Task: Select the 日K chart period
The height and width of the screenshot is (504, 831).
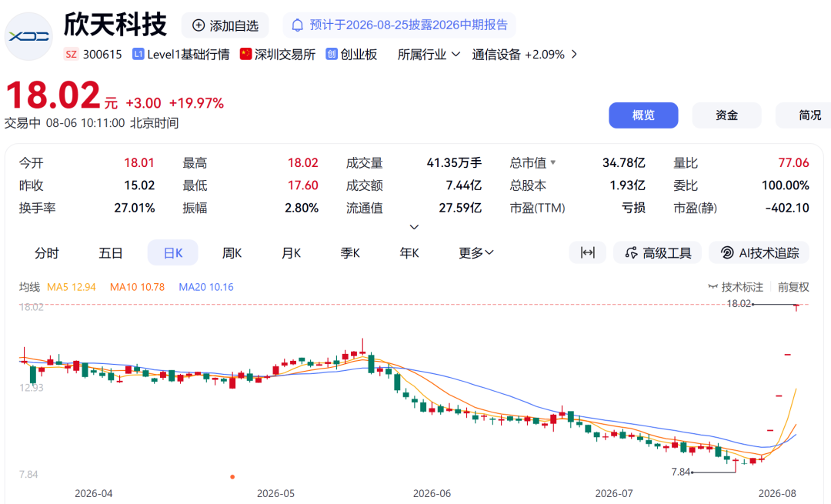Action: point(173,253)
